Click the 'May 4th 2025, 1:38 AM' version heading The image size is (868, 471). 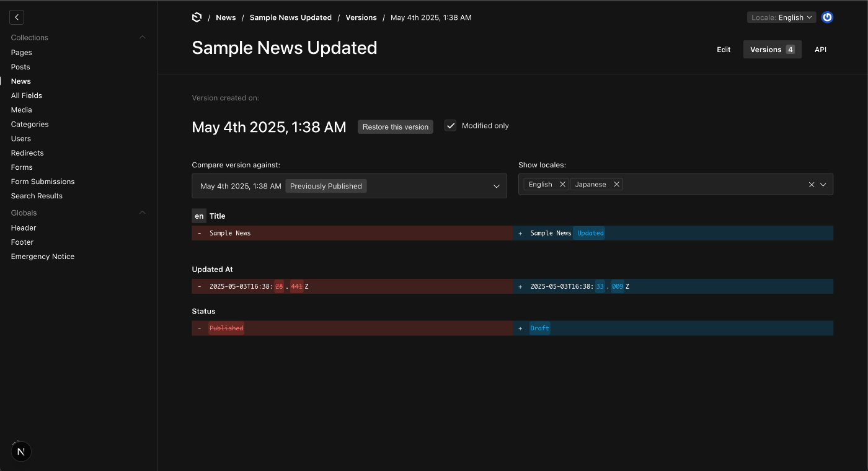point(268,127)
